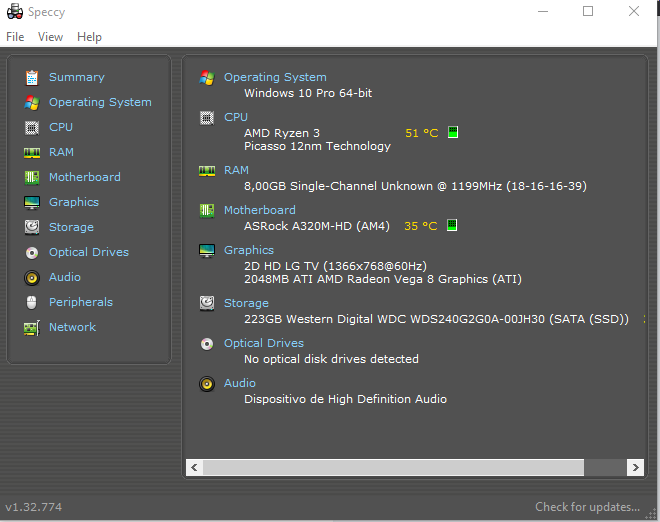Click the Audio speaker icon in summary panel

[207, 384]
